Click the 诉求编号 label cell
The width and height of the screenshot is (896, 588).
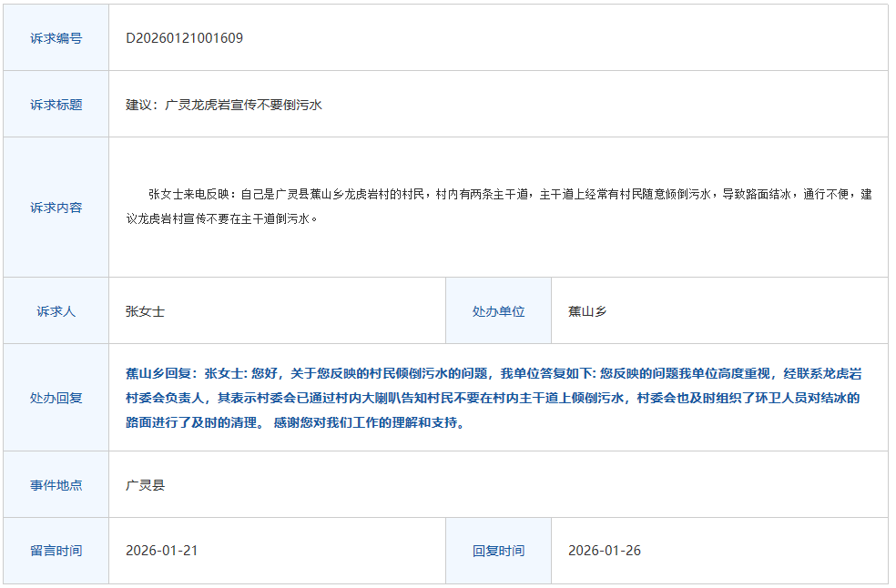click(x=56, y=38)
